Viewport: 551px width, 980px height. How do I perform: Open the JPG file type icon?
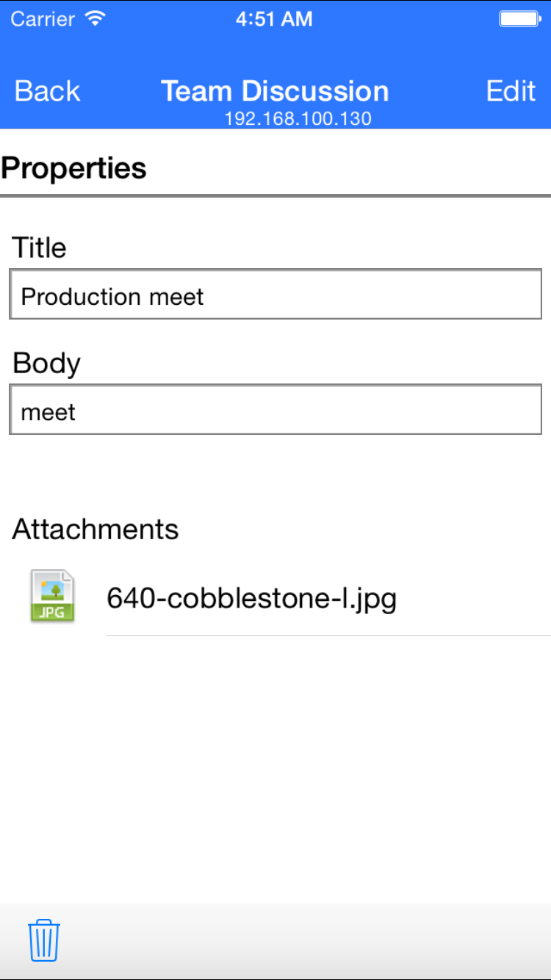click(52, 597)
